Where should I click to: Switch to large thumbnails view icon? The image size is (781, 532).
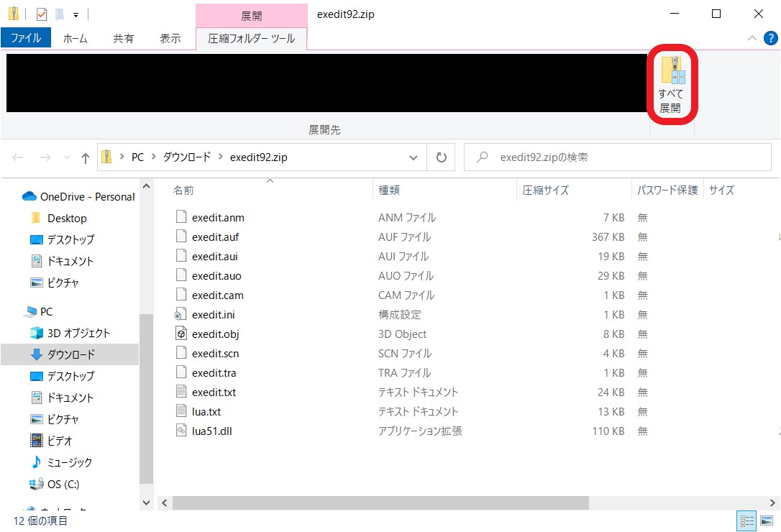[x=767, y=521]
